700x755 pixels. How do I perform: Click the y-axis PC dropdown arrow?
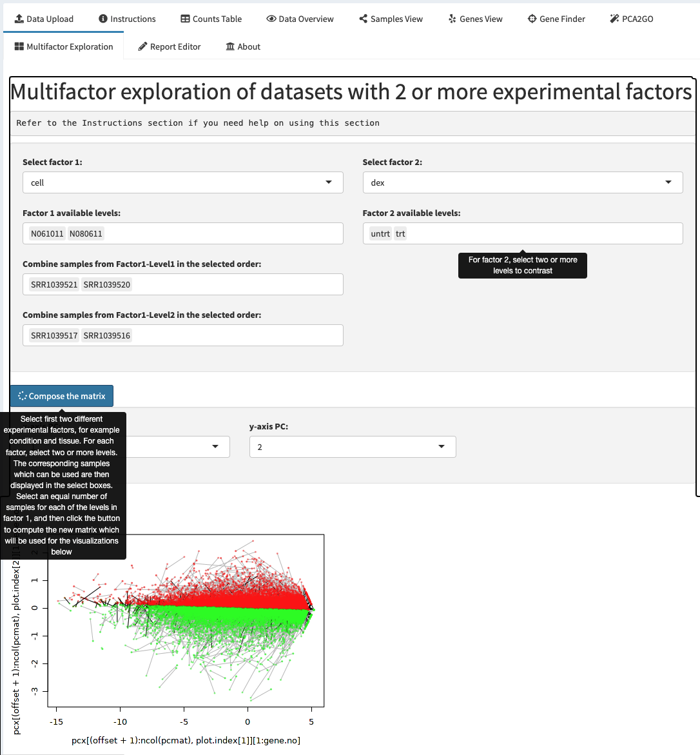442,447
